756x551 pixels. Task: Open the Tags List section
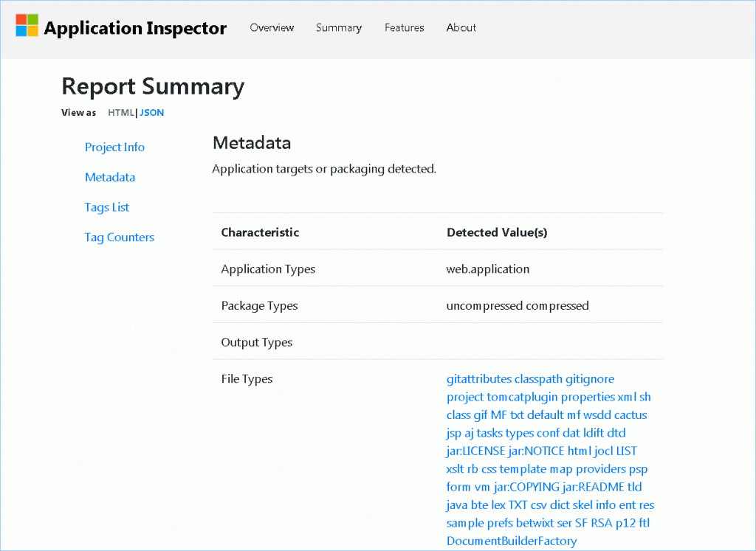pyautogui.click(x=107, y=208)
